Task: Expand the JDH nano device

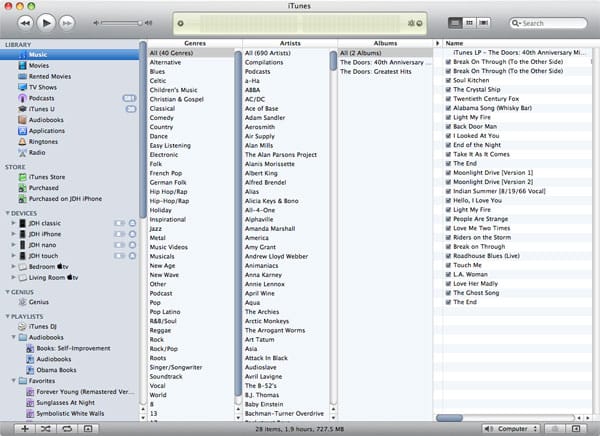Action: coord(13,245)
